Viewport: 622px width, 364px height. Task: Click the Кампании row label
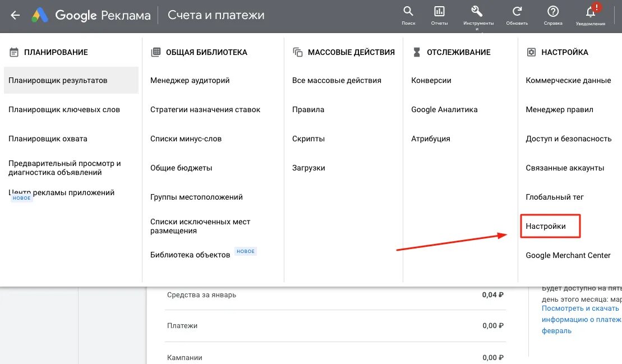coord(185,358)
